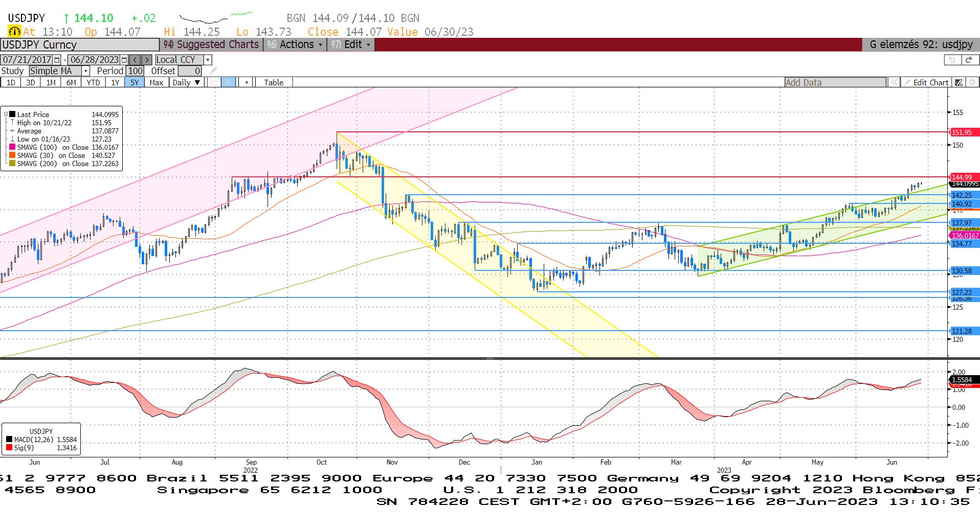Viewport: 980px width, 530px height.
Task: Click the 140.92 blue price level label
Action: pos(964,204)
